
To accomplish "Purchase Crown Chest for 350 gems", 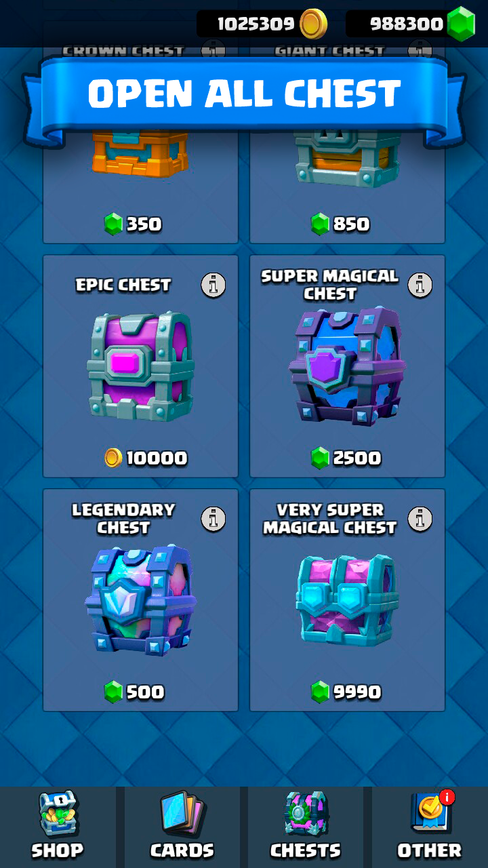I will point(134,224).
